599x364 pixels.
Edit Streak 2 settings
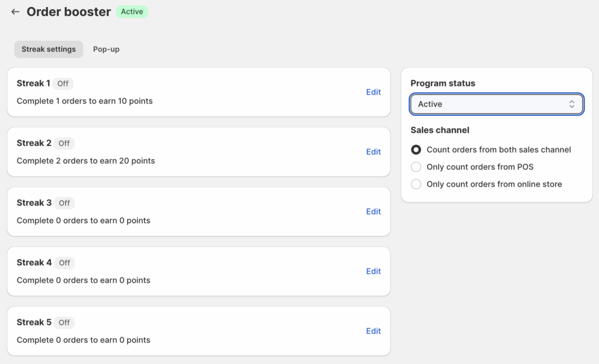click(x=373, y=152)
